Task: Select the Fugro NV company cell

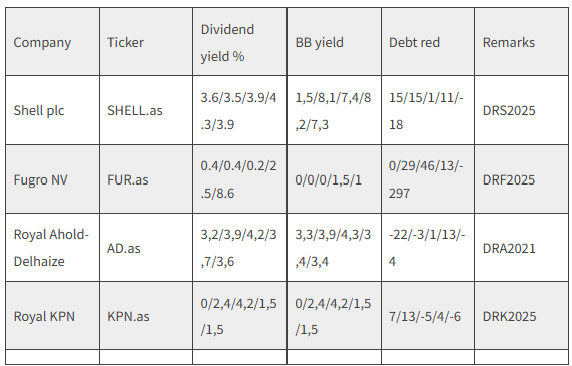Action: click(x=52, y=179)
